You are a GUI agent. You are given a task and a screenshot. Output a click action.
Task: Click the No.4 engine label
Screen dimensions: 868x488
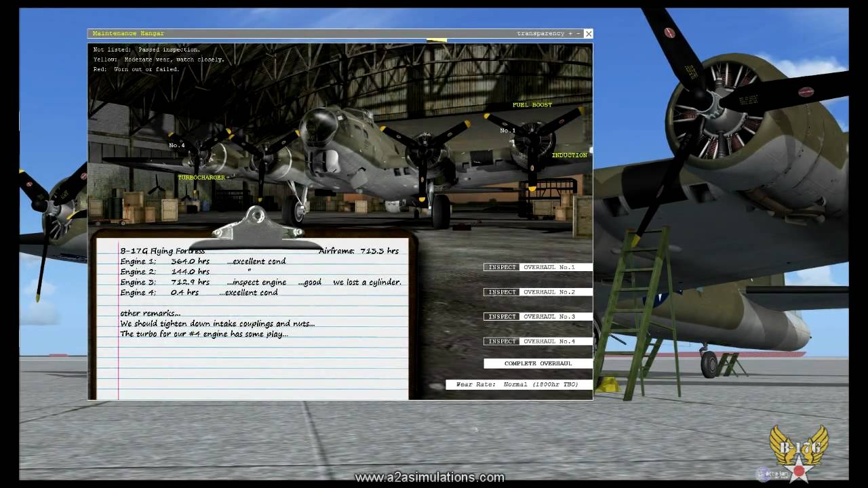point(176,145)
